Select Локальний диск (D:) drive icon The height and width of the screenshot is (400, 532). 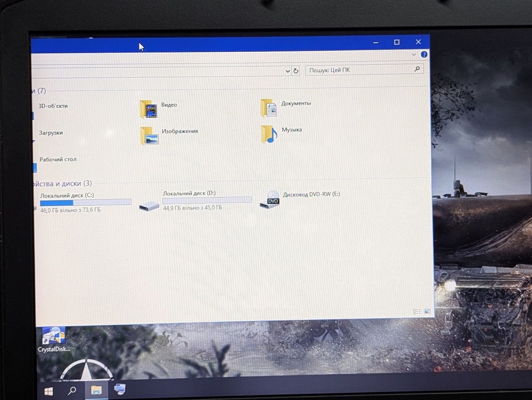pyautogui.click(x=149, y=206)
